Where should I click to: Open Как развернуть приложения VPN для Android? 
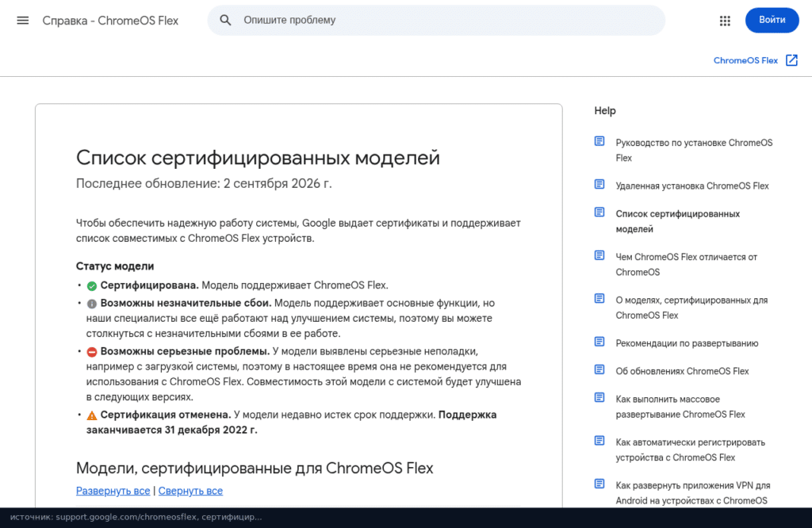pos(693,493)
